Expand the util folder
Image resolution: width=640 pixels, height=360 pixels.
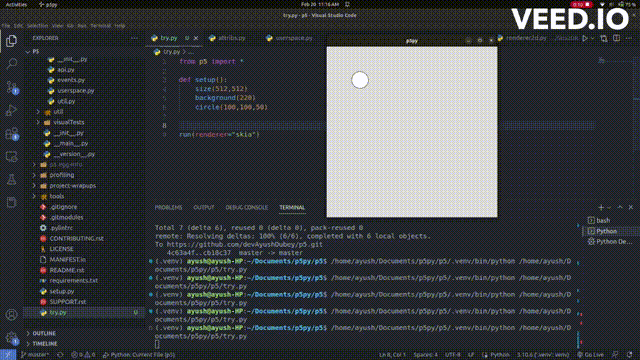[84, 111]
